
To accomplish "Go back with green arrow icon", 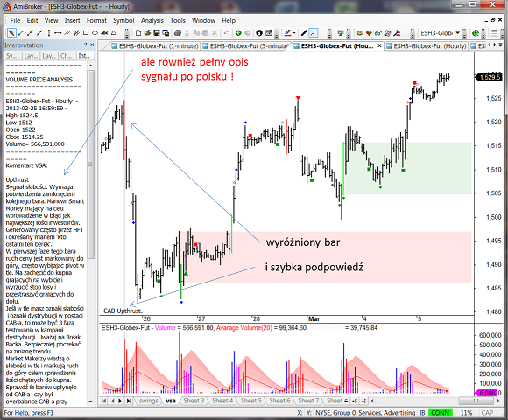I will (238, 33).
